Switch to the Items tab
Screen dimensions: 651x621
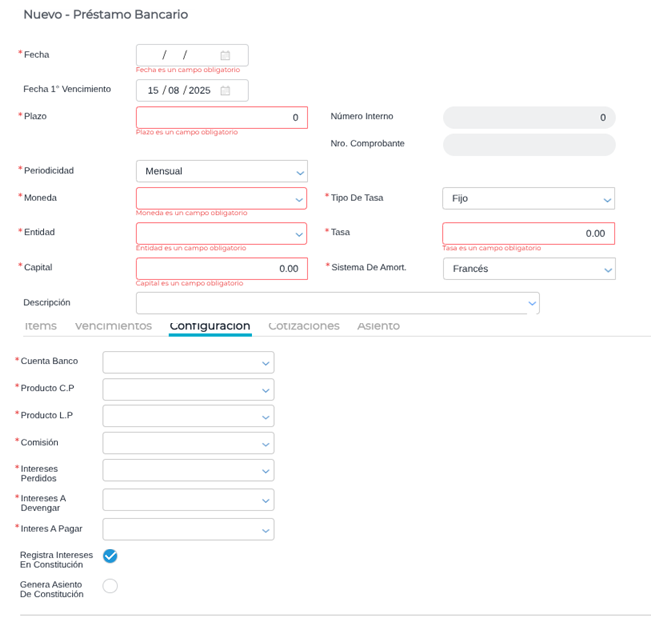pos(41,326)
